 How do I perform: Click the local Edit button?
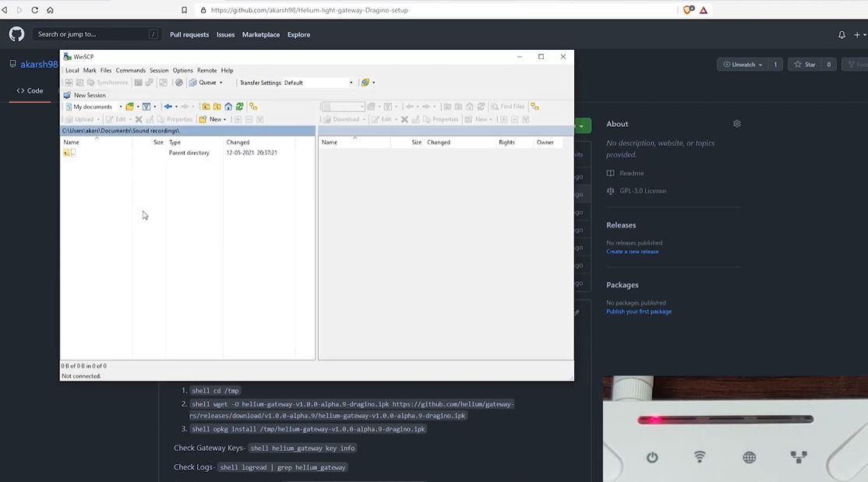pos(116,120)
